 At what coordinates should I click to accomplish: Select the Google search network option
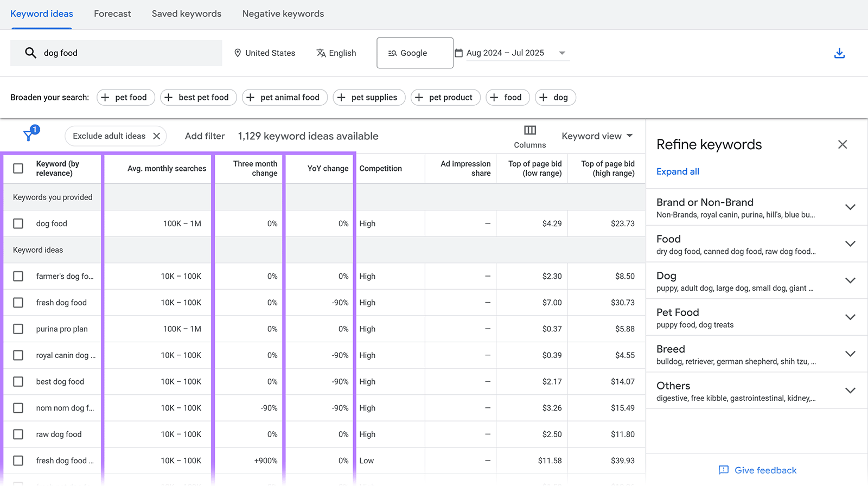pos(414,53)
